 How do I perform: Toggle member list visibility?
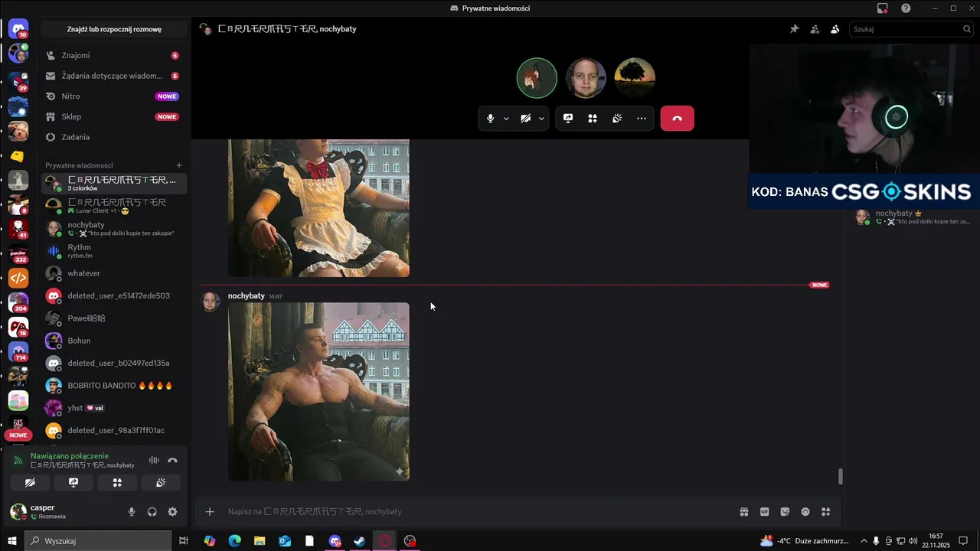tap(835, 29)
